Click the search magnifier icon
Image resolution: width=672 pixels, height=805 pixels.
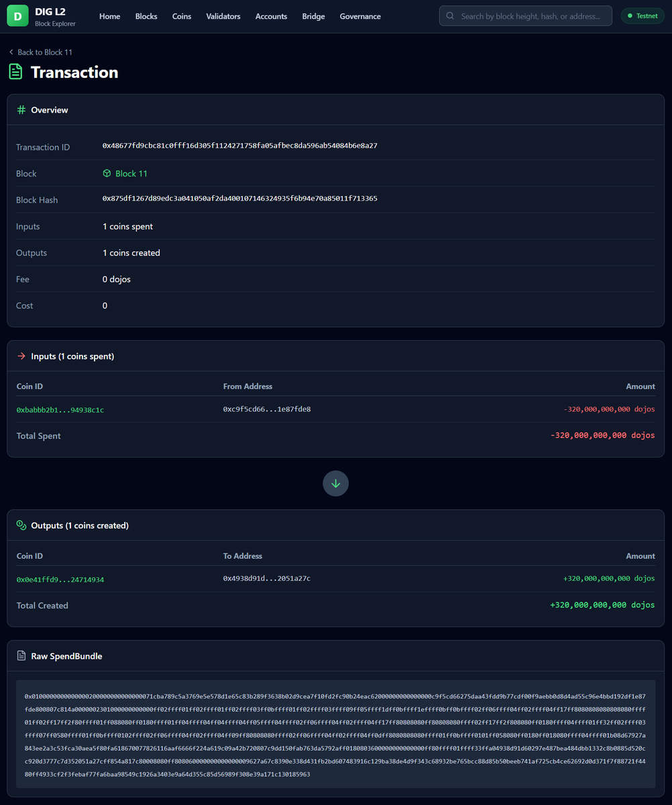(450, 16)
